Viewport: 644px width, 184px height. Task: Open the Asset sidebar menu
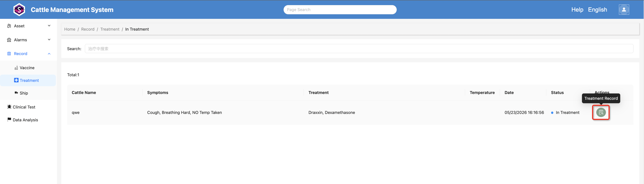point(28,26)
